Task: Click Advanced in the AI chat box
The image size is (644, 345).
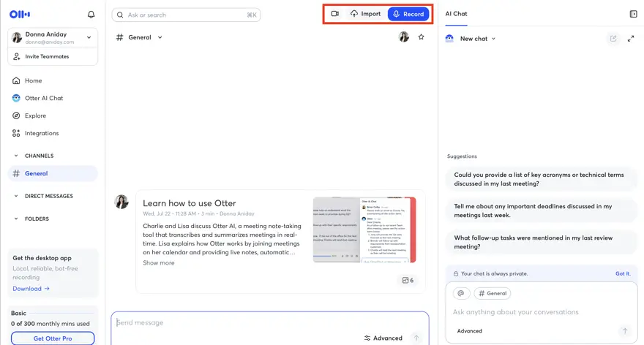Action: (469, 331)
